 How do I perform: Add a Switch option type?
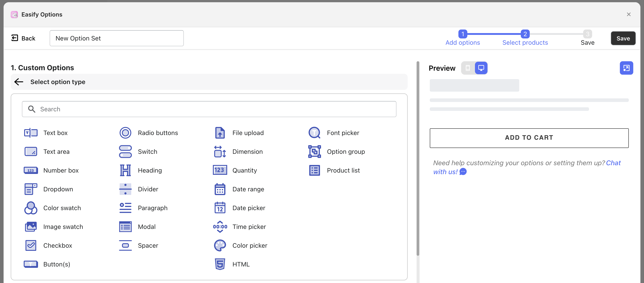point(147,152)
